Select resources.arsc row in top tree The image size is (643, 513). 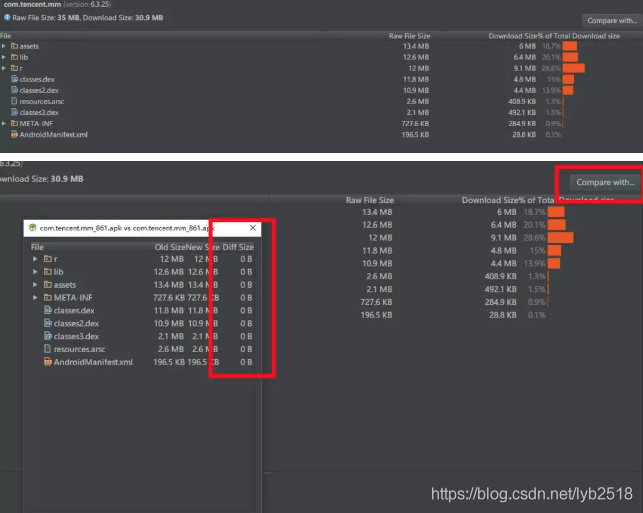pyautogui.click(x=322, y=101)
